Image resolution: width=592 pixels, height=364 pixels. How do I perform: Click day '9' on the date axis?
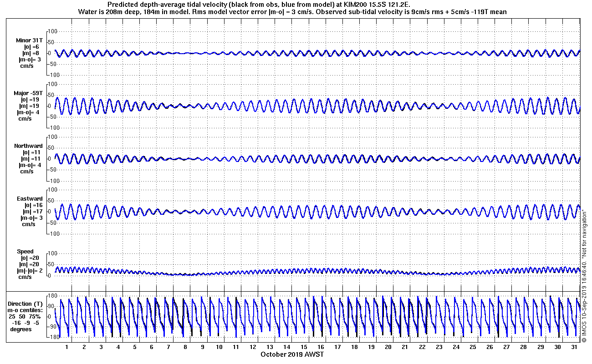[202, 347]
